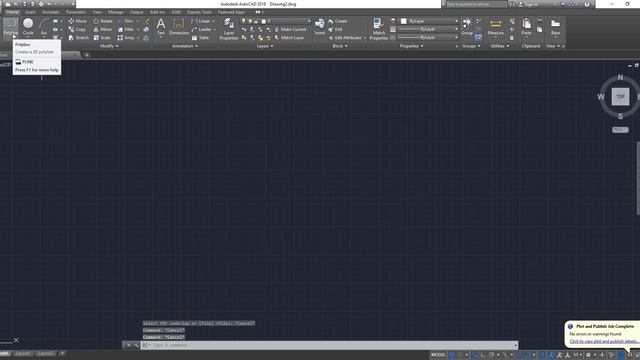Toggle polar tracking in status bar
Image resolution: width=640 pixels, height=360 pixels.
pos(492,355)
